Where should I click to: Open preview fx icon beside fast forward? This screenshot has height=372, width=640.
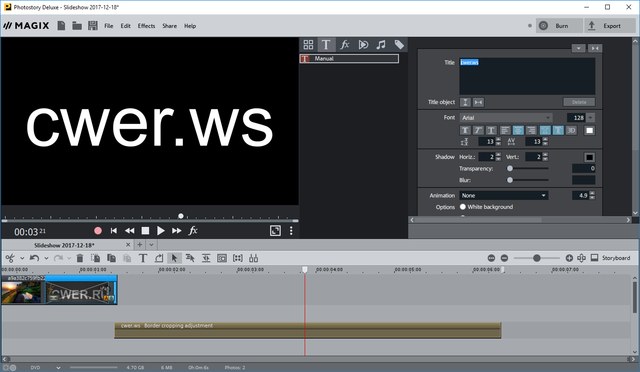pyautogui.click(x=193, y=231)
